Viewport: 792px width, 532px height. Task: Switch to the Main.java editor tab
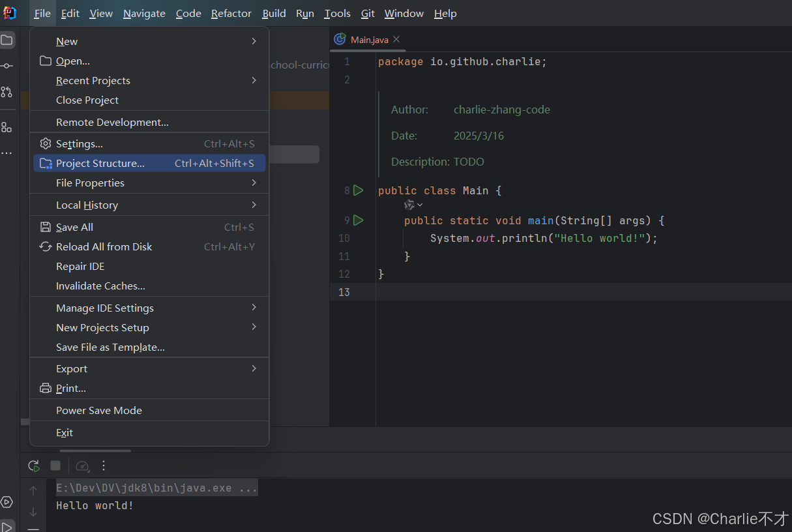click(x=369, y=40)
